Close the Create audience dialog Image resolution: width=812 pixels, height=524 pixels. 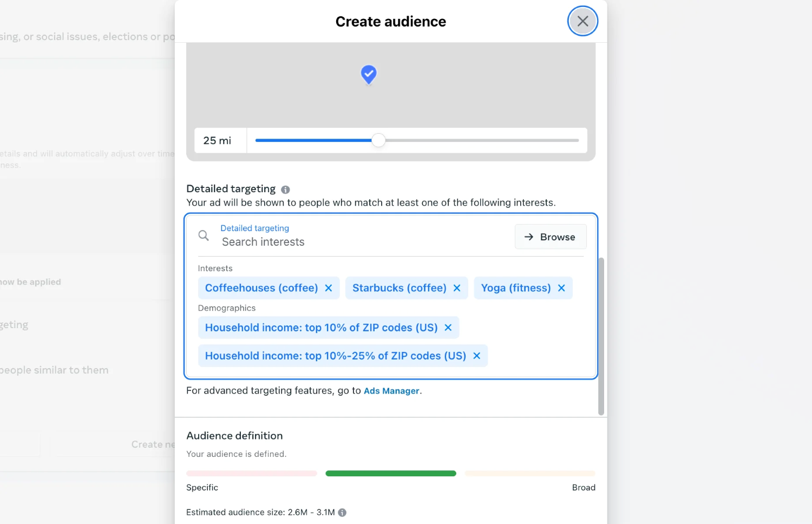(582, 21)
